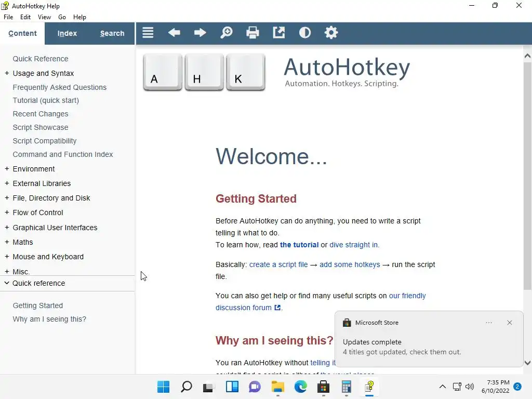Open Chat app in taskbar
Viewport: 532px width, 399px height.
[255, 387]
